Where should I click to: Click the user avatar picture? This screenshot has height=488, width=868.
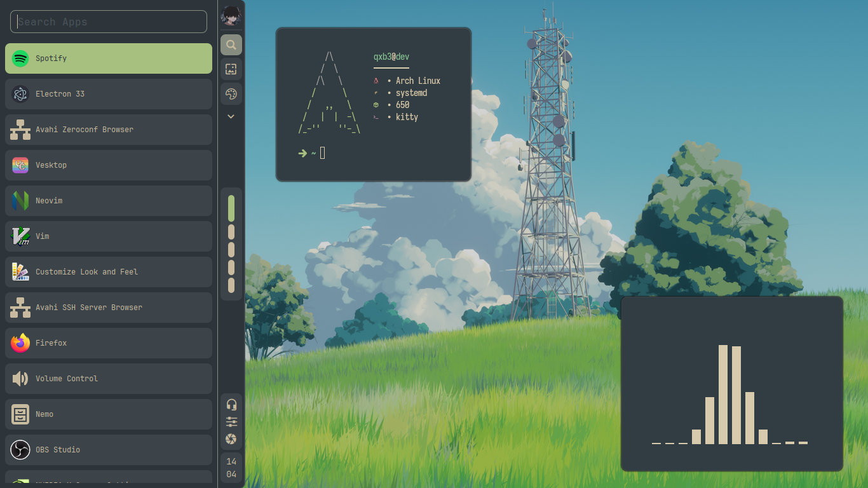point(231,15)
